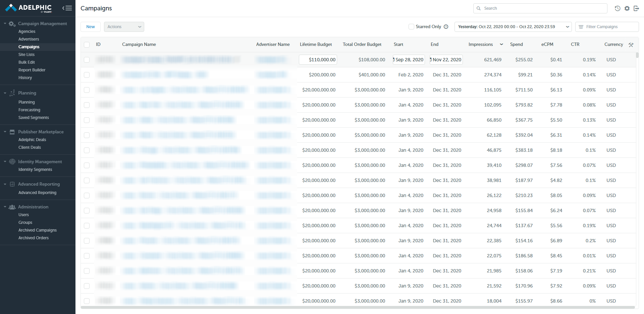Open Saved Segments
Screen dimensions: 644x314
(x=34, y=118)
